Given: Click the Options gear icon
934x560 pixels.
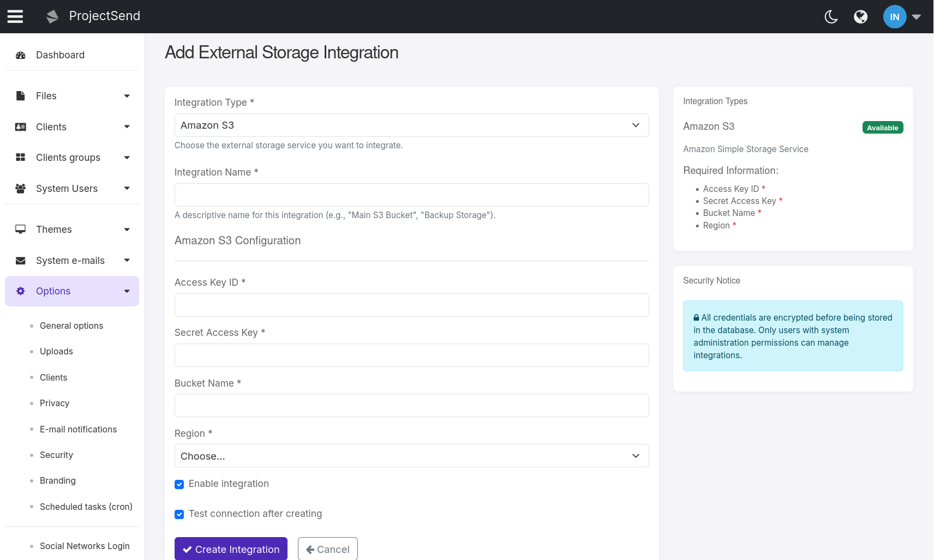Looking at the screenshot, I should point(20,291).
